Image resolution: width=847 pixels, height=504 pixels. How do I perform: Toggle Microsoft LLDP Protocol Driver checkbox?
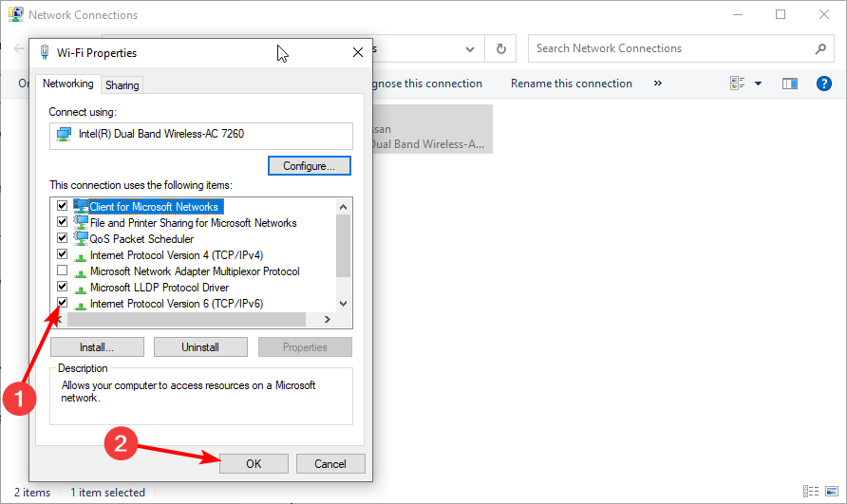click(62, 287)
